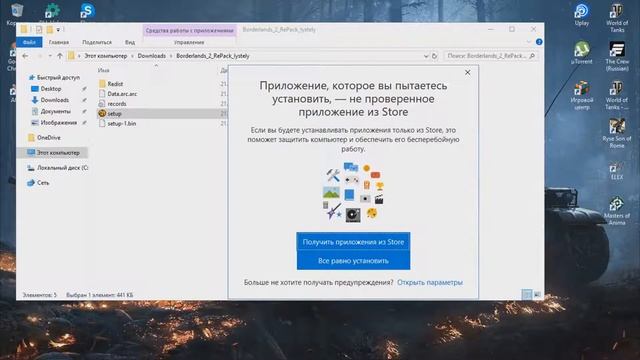This screenshot has width=640, height=360.
Task: Open Skype desktop shortcut
Action: (x=87, y=11)
